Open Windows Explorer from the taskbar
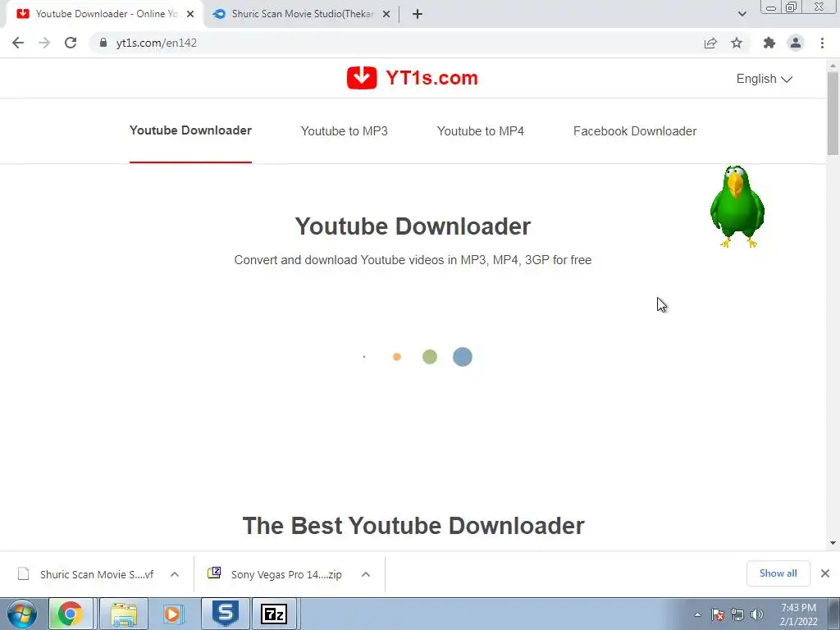Image resolution: width=840 pixels, height=630 pixels. (x=124, y=614)
